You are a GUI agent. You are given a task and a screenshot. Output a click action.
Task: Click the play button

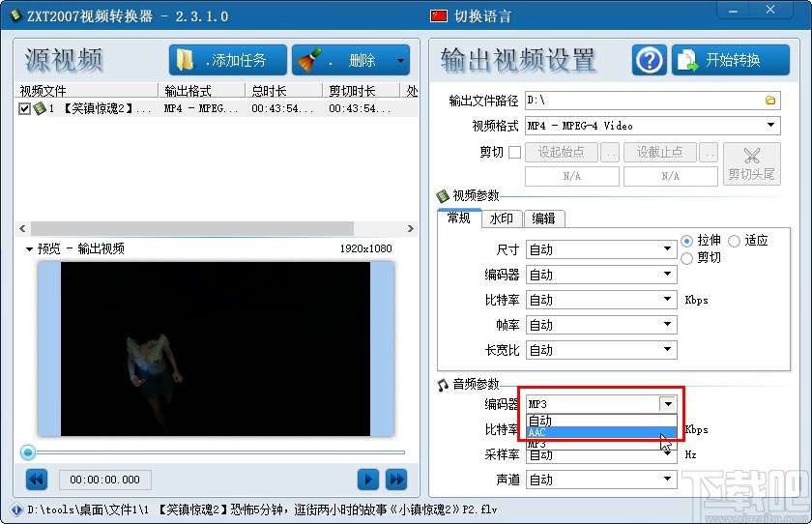click(x=368, y=480)
